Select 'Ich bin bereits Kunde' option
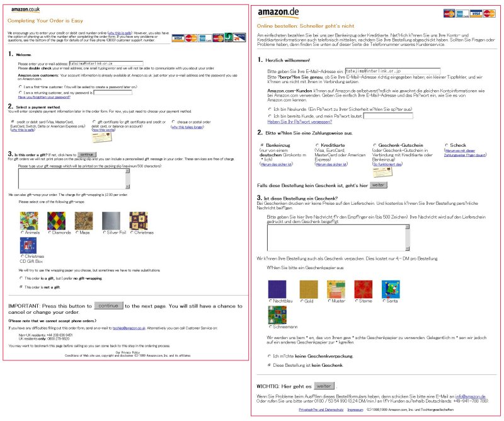Image resolution: width=504 pixels, height=421 pixels. pos(270,116)
